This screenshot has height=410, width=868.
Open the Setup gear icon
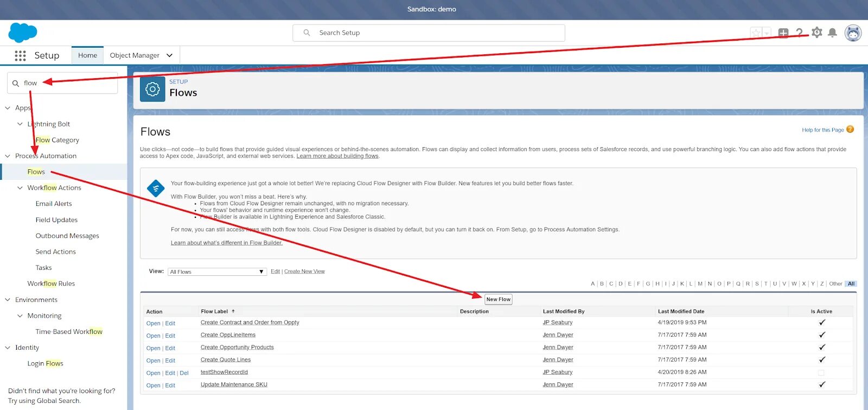[x=817, y=33]
